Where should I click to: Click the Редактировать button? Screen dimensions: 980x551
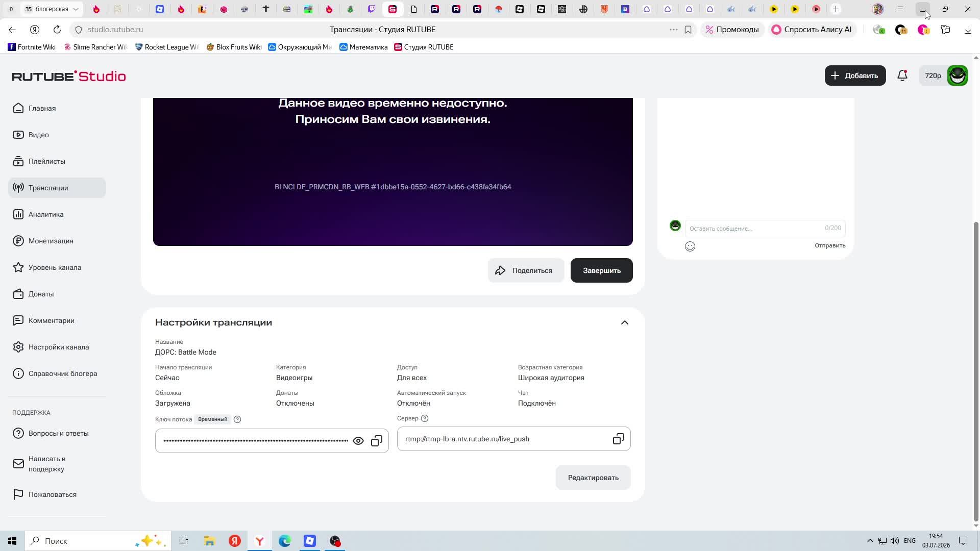click(x=593, y=478)
